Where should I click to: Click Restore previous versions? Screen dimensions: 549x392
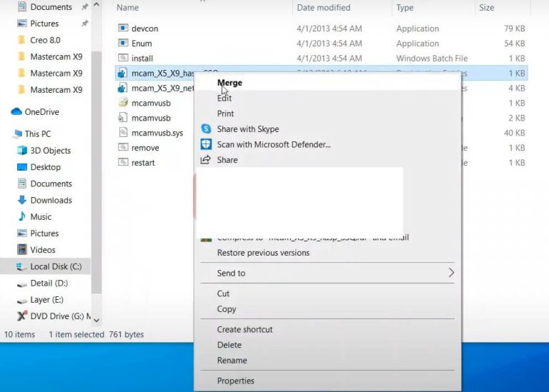263,253
